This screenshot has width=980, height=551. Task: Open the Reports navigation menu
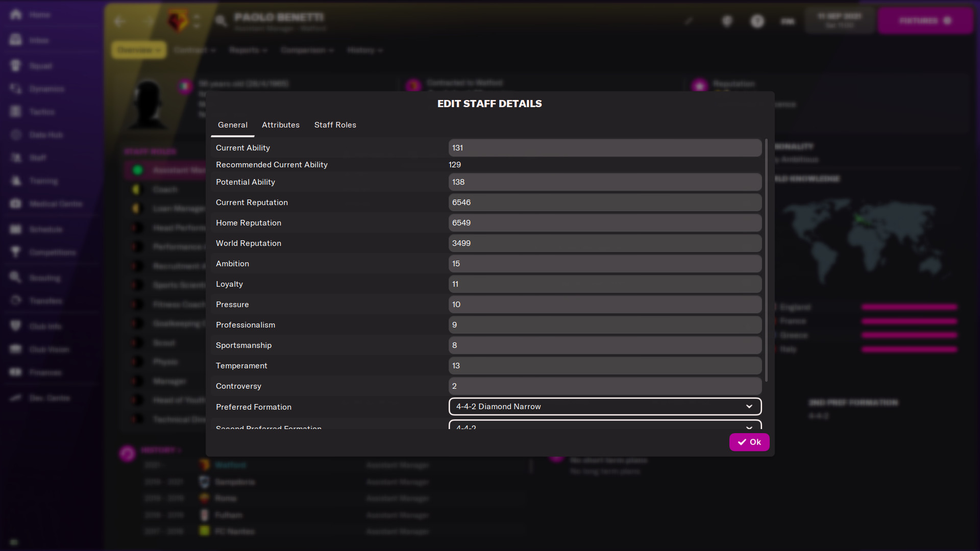click(x=248, y=50)
